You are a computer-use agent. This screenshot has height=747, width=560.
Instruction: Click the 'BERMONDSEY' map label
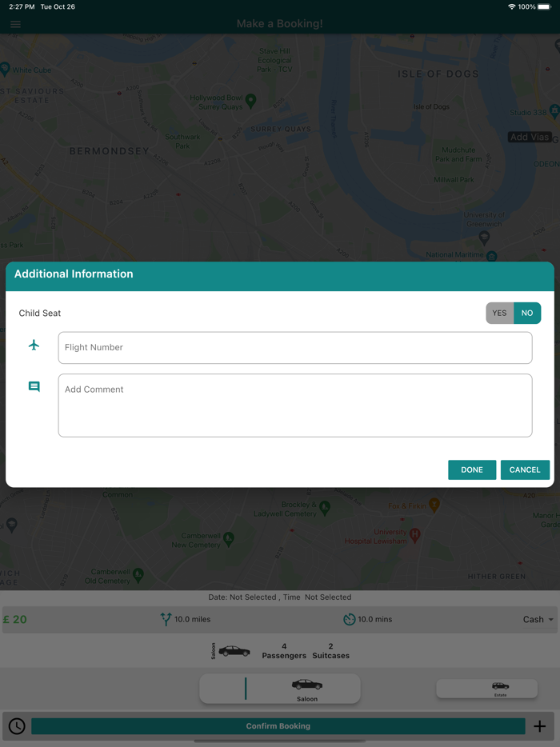pyautogui.click(x=109, y=151)
